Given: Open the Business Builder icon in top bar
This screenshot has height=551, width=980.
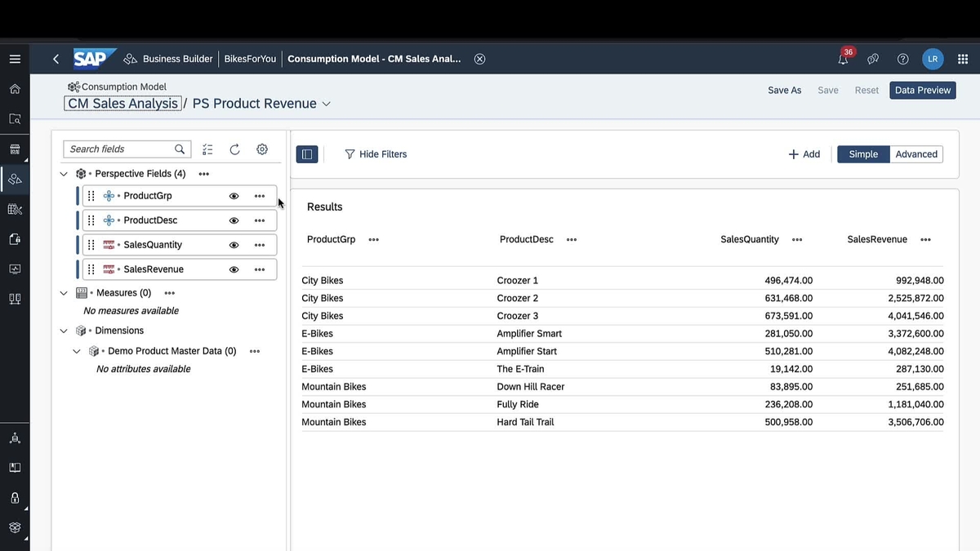Looking at the screenshot, I should tap(127, 58).
